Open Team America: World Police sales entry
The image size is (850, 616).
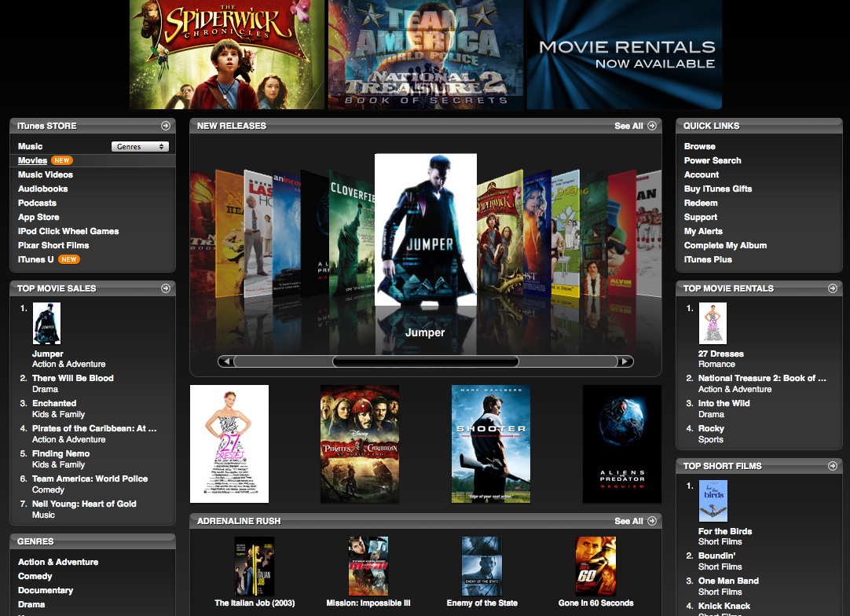pyautogui.click(x=90, y=478)
